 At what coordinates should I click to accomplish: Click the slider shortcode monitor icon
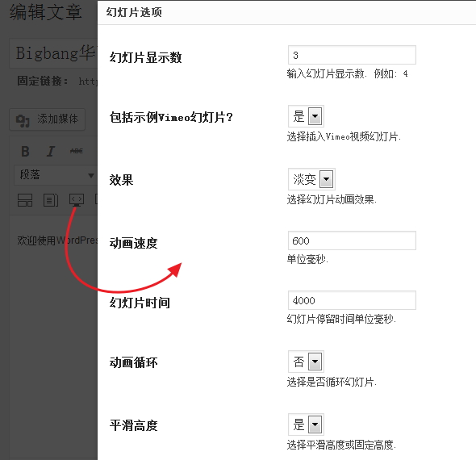77,200
